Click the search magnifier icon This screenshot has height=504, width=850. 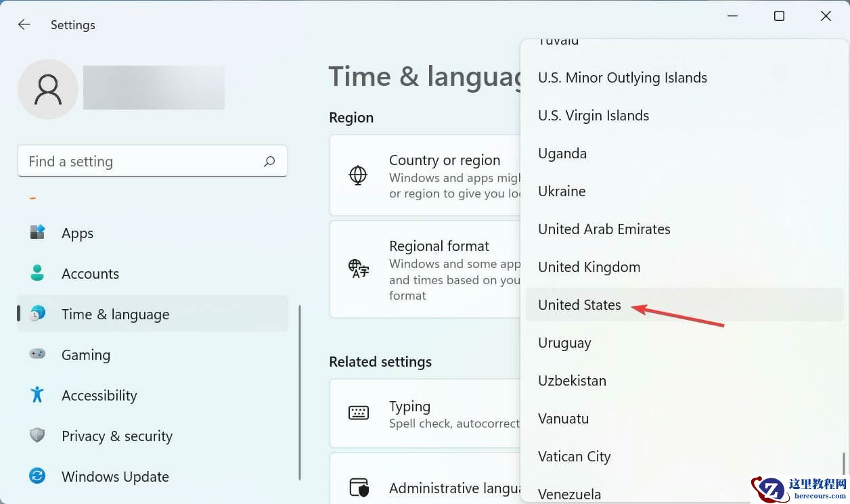coord(269,162)
